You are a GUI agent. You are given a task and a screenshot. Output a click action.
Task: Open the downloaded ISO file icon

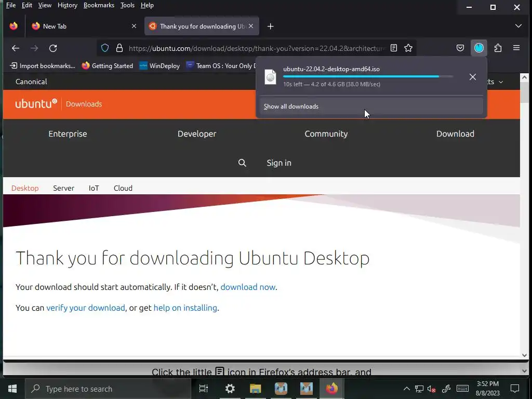270,77
